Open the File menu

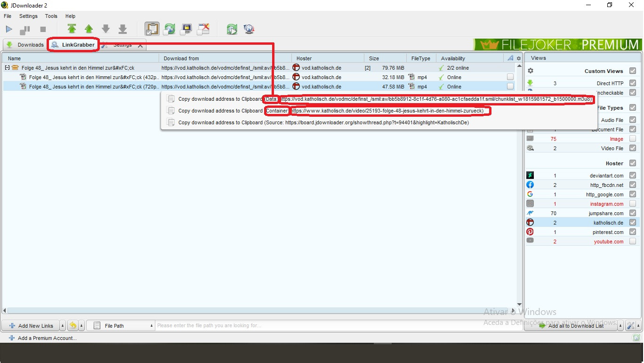(8, 16)
